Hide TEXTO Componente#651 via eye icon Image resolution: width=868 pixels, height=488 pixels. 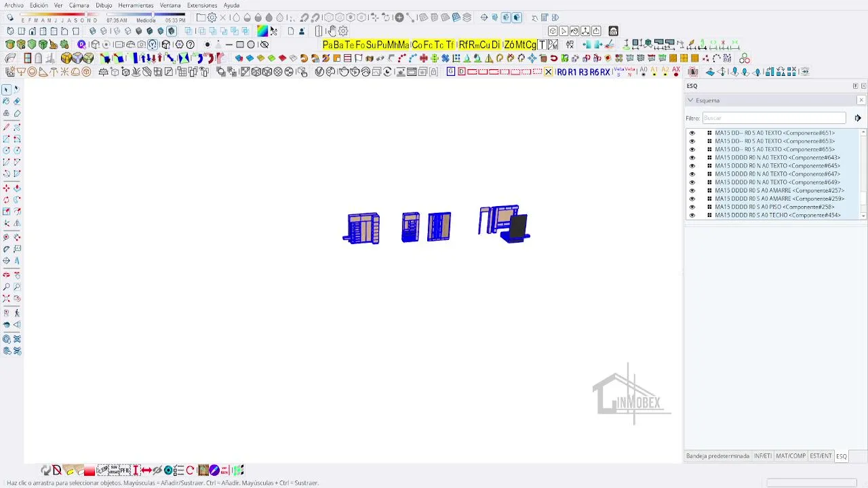[x=692, y=133]
